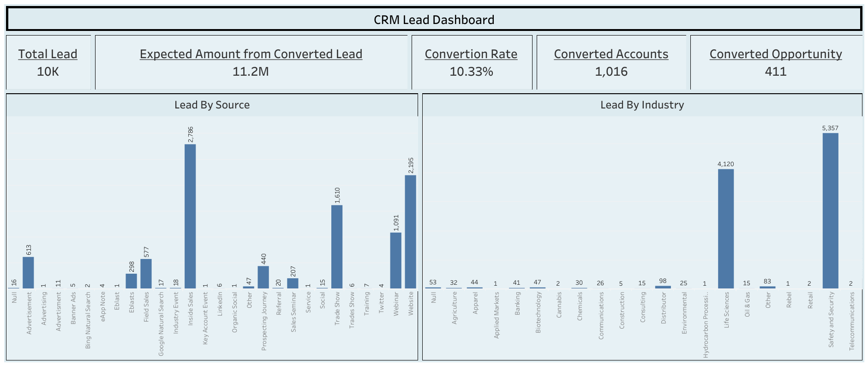
Task: Select the Eblasts source bar
Action: (131, 281)
